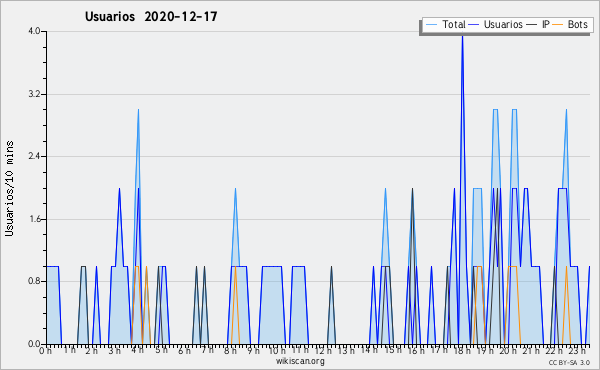This screenshot has width=600, height=370.
Task: Select the 'Total' legend entry
Action: click(x=445, y=25)
